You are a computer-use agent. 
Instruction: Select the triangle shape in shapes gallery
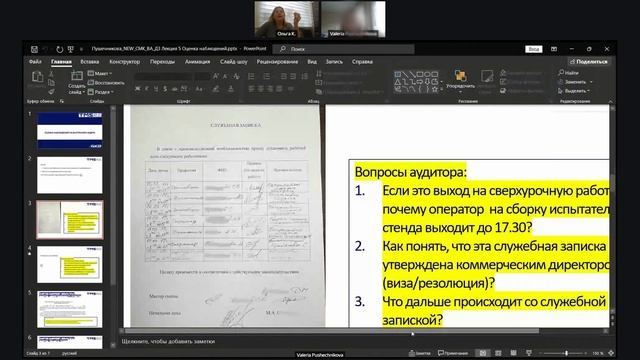click(x=398, y=82)
